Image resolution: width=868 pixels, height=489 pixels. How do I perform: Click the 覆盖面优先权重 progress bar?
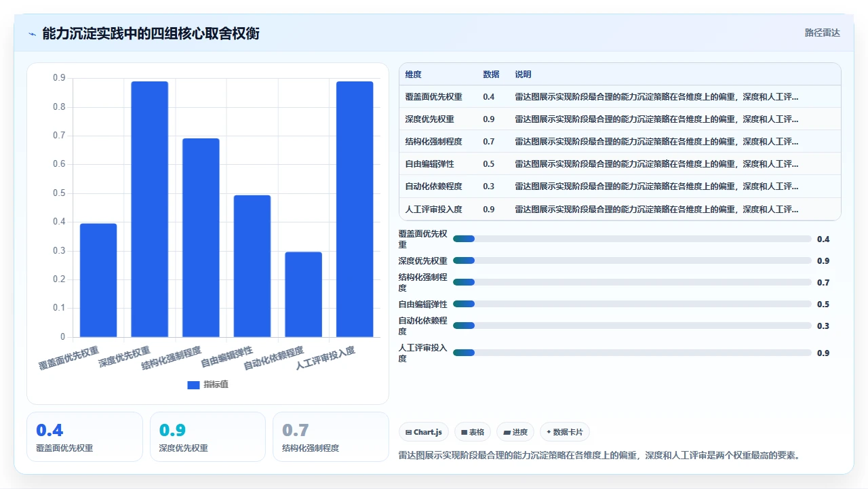(632, 239)
